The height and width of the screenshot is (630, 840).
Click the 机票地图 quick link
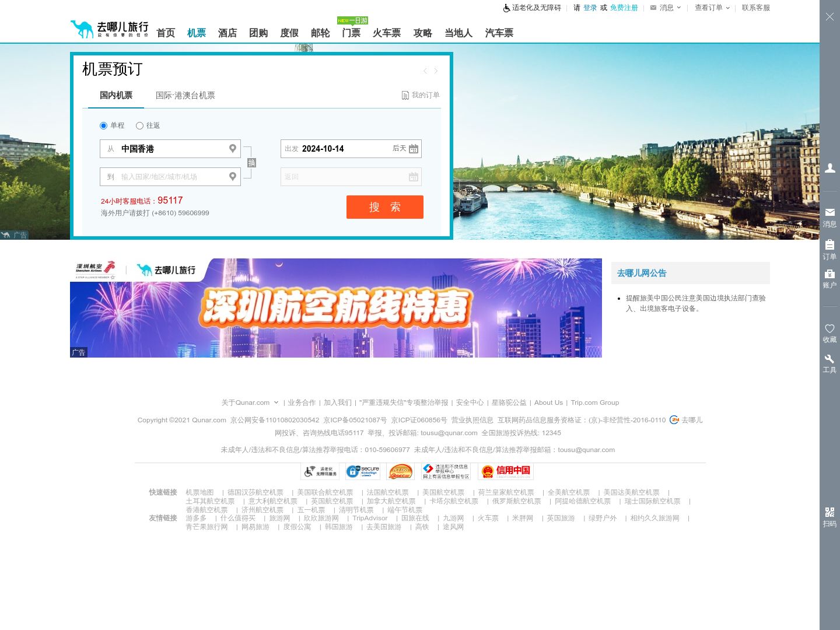199,492
